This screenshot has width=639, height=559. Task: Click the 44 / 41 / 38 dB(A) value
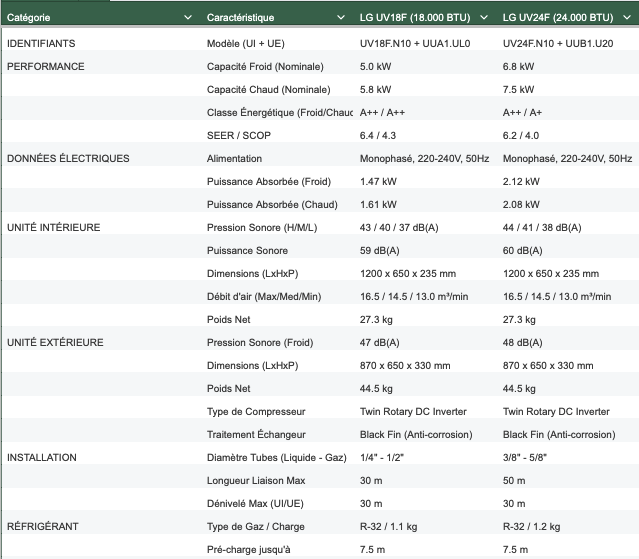[x=542, y=227]
